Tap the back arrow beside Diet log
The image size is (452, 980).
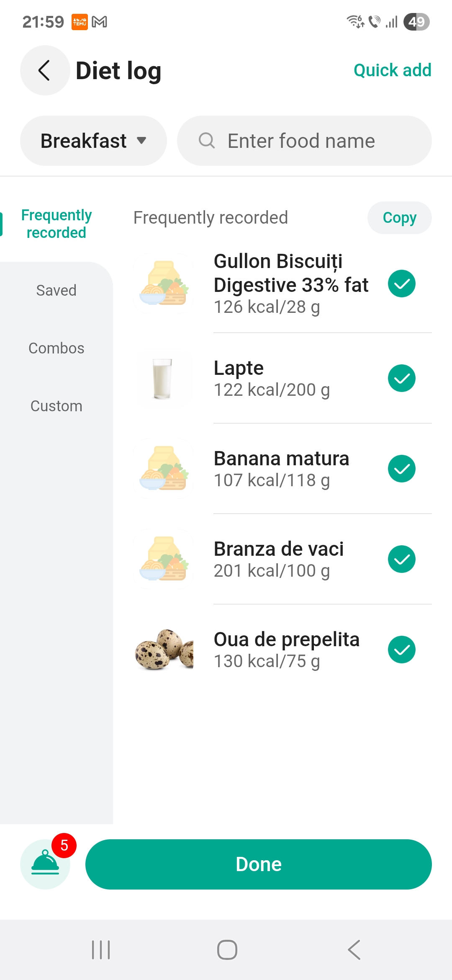click(x=45, y=70)
